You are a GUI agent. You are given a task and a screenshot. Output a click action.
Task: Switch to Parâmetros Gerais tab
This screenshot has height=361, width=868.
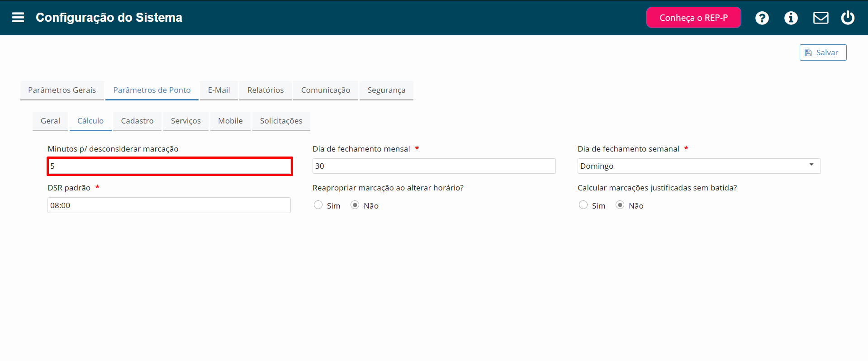[x=62, y=90]
